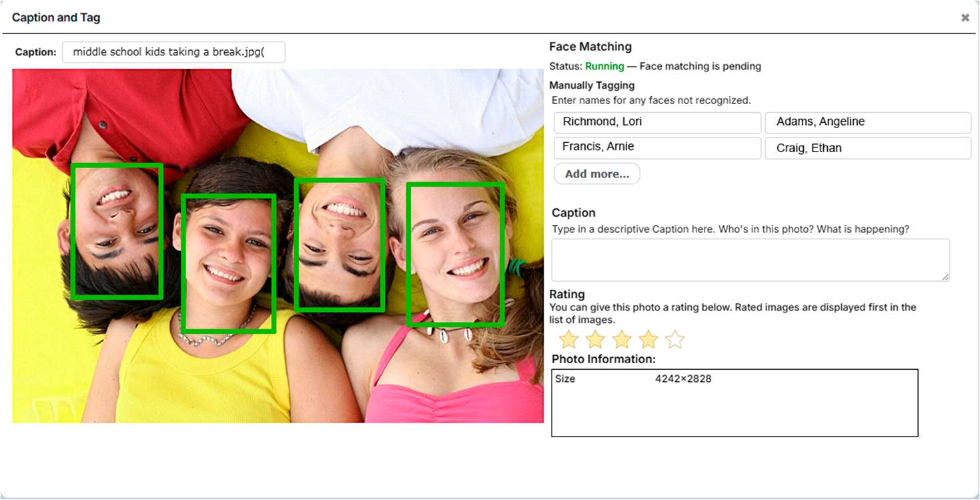Viewport: 980px width, 500px height.
Task: Click the 'Add more...' button
Action: click(x=596, y=174)
